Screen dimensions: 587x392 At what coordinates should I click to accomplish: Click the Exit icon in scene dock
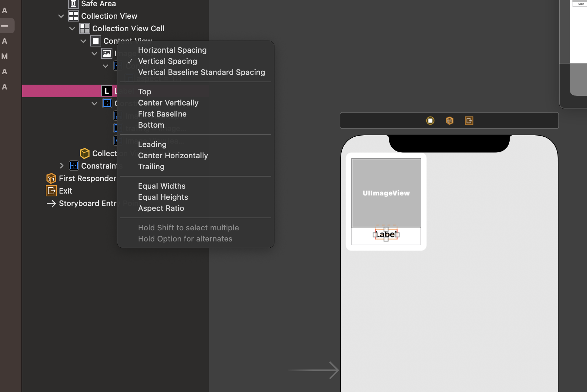469,121
